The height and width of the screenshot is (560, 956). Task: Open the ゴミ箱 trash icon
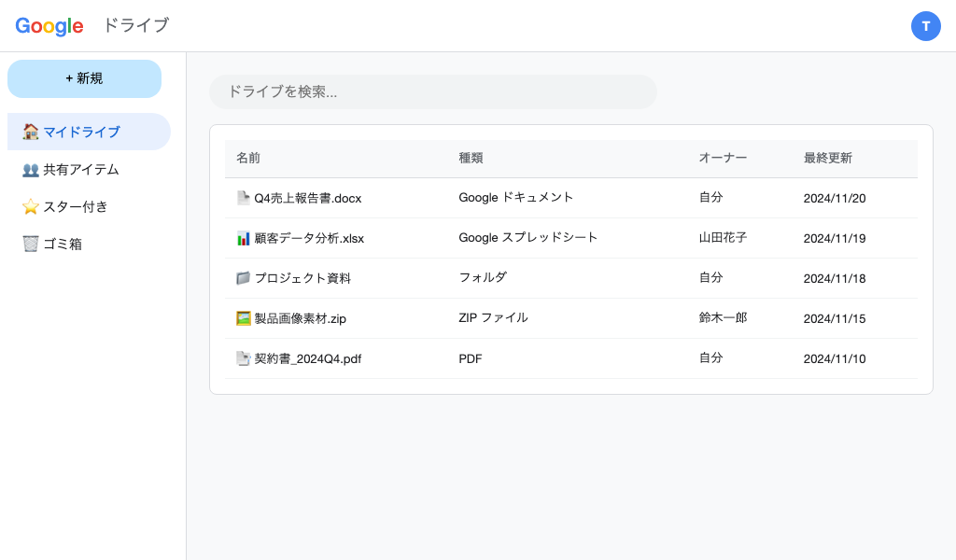pos(30,244)
